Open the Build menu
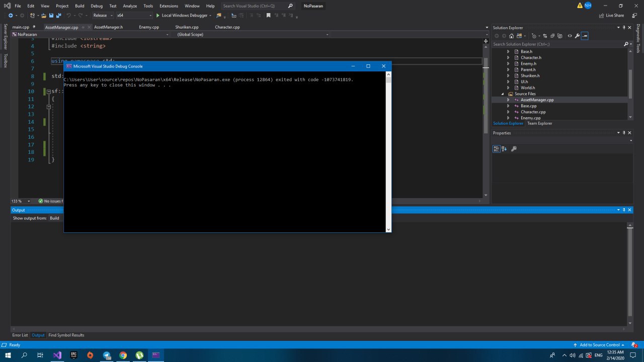 [x=79, y=6]
